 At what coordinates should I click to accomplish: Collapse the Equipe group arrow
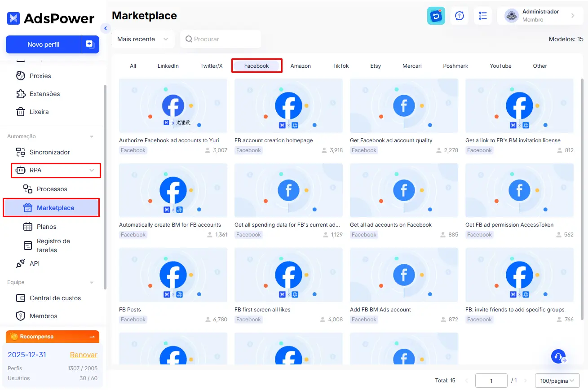tap(92, 282)
